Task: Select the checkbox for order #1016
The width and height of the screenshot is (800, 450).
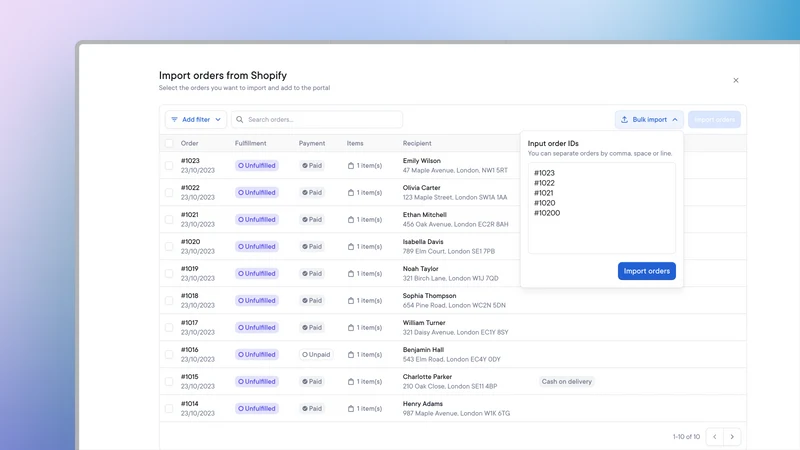Action: pos(169,355)
